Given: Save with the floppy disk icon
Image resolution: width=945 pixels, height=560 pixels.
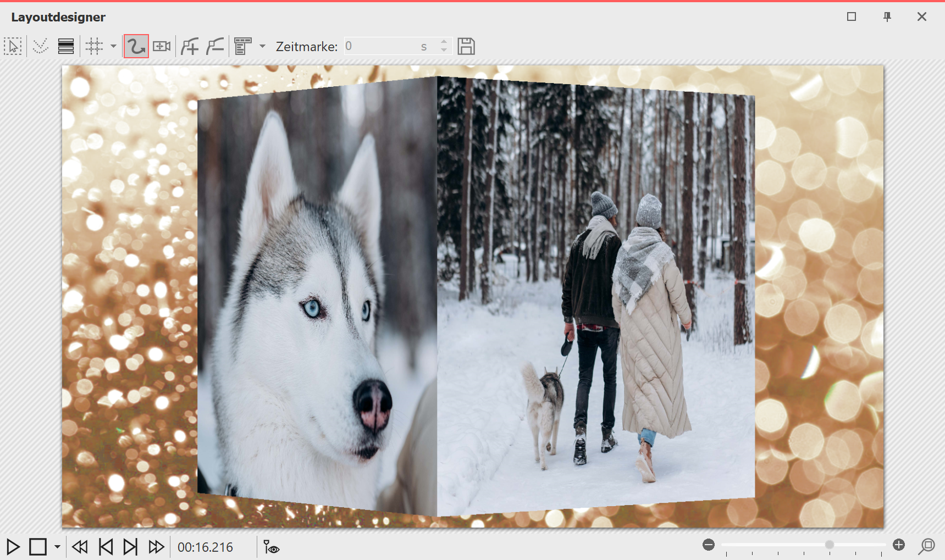Looking at the screenshot, I should (x=466, y=46).
